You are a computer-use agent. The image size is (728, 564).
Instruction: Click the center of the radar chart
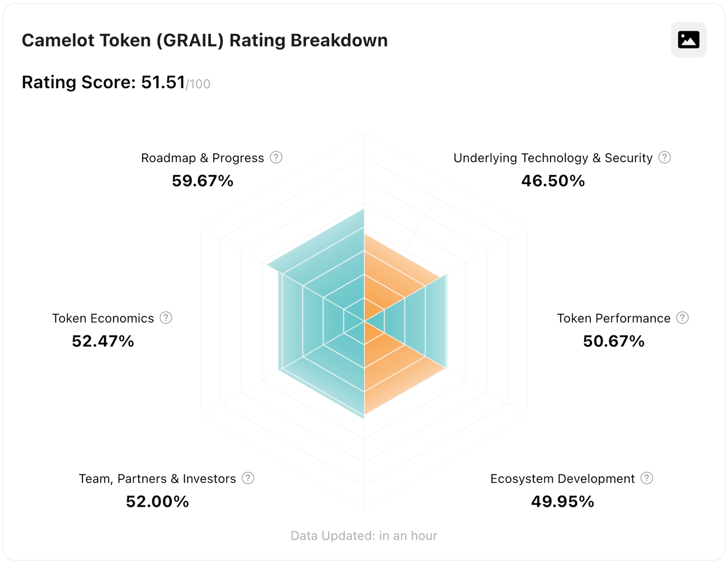363,321
